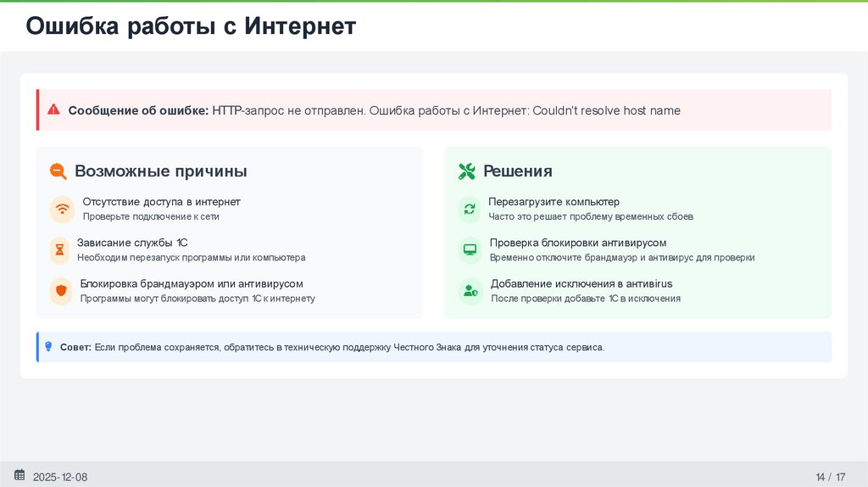Click the calendar icon in the footer
Image resolution: width=868 pixels, height=487 pixels.
coord(19,475)
